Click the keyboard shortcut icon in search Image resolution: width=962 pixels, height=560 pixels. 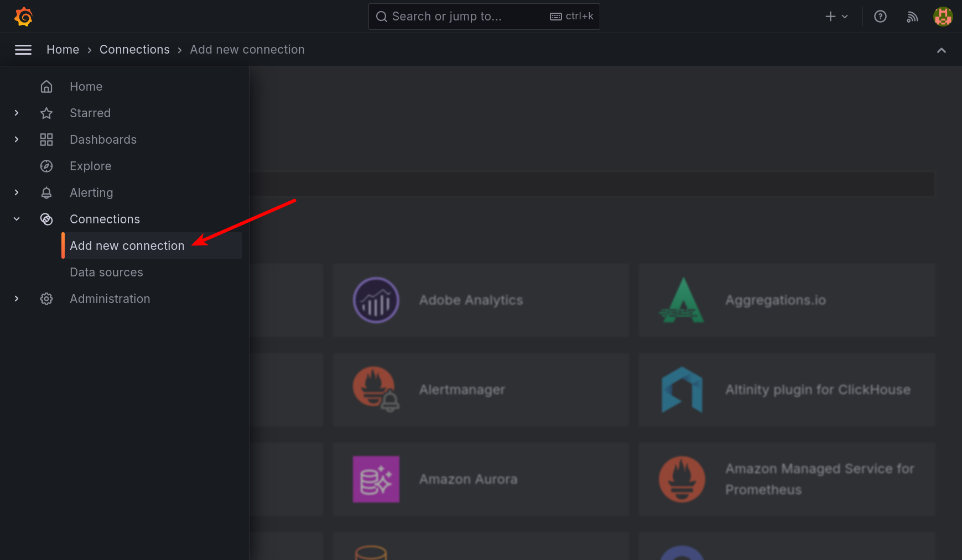coord(556,17)
